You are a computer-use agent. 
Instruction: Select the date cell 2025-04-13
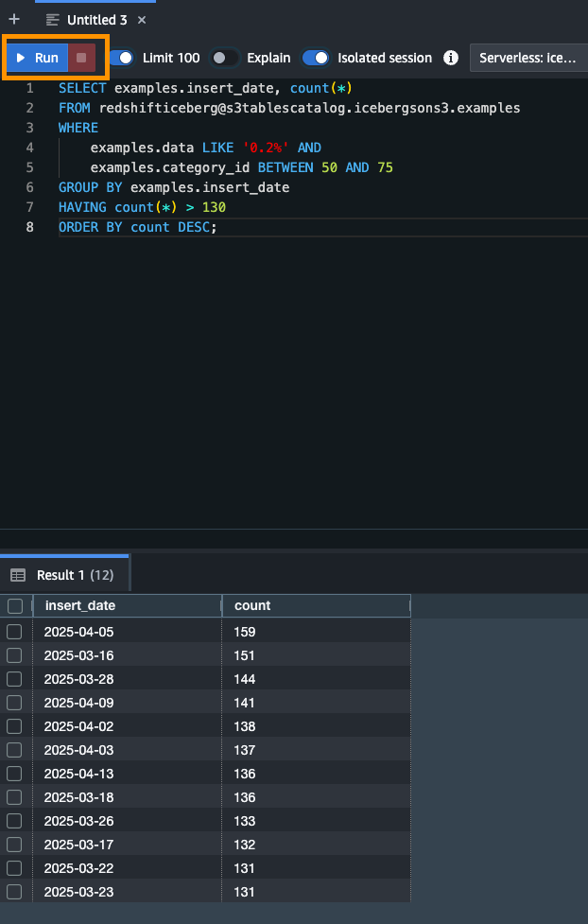point(128,773)
